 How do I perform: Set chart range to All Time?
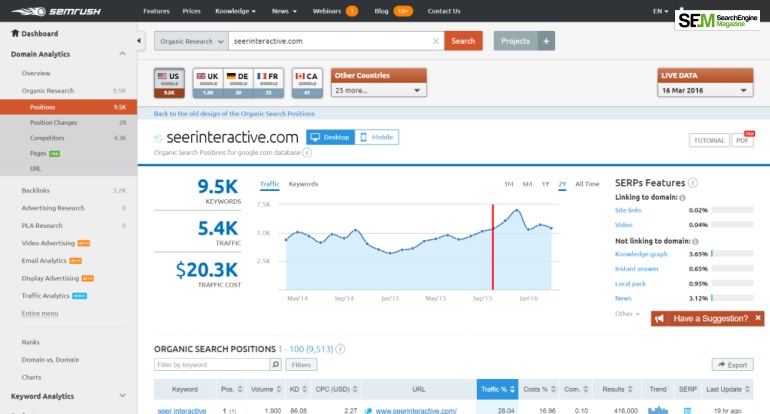(x=587, y=184)
